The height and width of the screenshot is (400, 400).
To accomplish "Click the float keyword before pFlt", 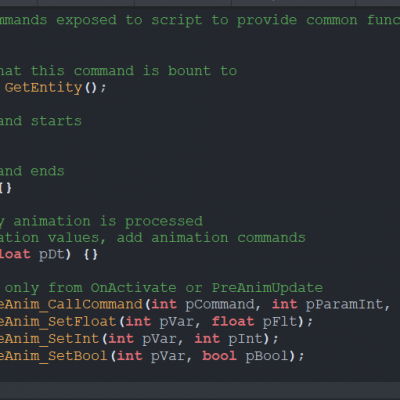I will [233, 321].
